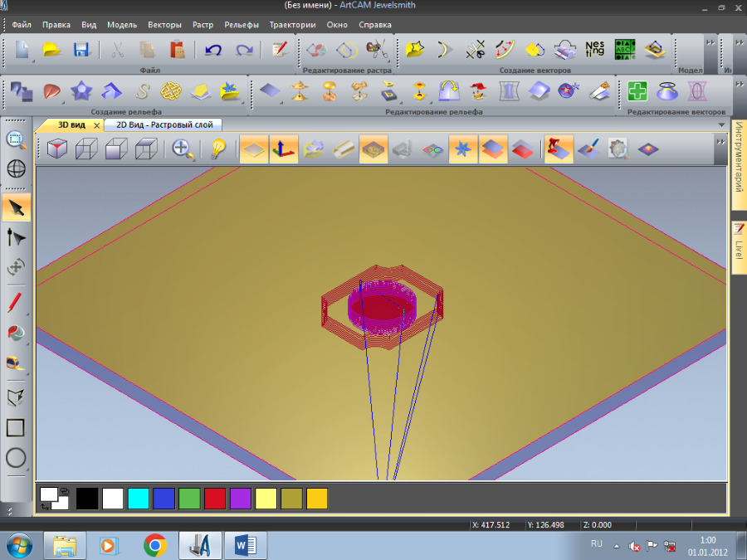Screen dimensions: 747x560
Task: Toggle the XYZ axis origin display
Action: pyautogui.click(x=286, y=149)
